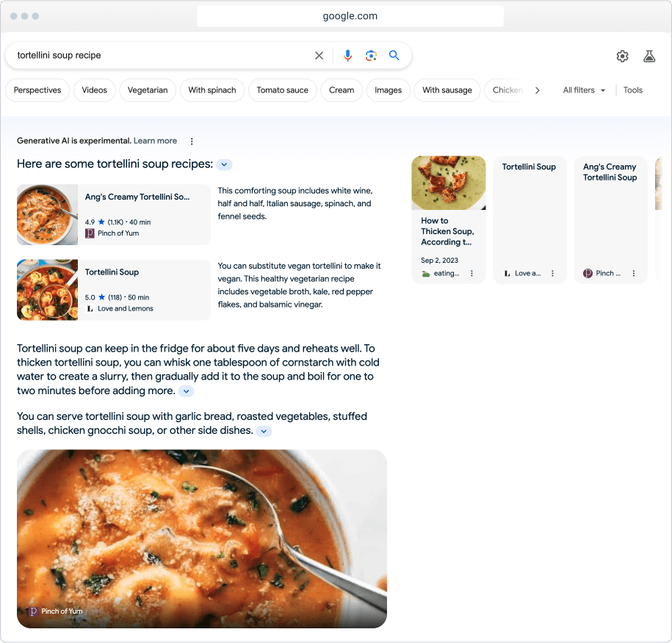Image resolution: width=672 pixels, height=643 pixels.
Task: Click the Learn more link
Action: point(155,141)
